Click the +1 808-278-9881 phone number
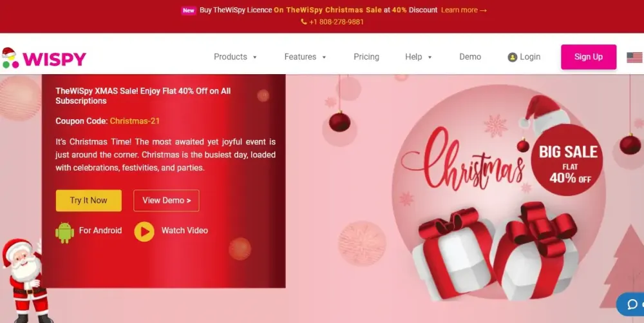644x323 pixels. 336,22
